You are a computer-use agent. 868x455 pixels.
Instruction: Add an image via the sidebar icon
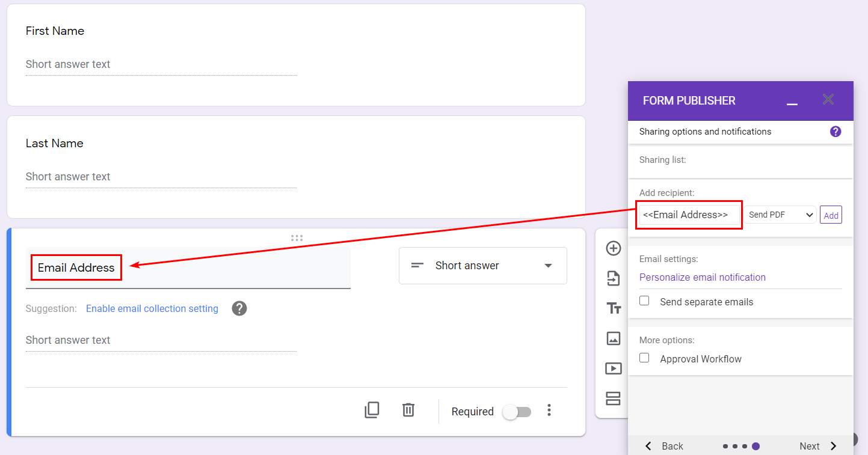pyautogui.click(x=613, y=338)
